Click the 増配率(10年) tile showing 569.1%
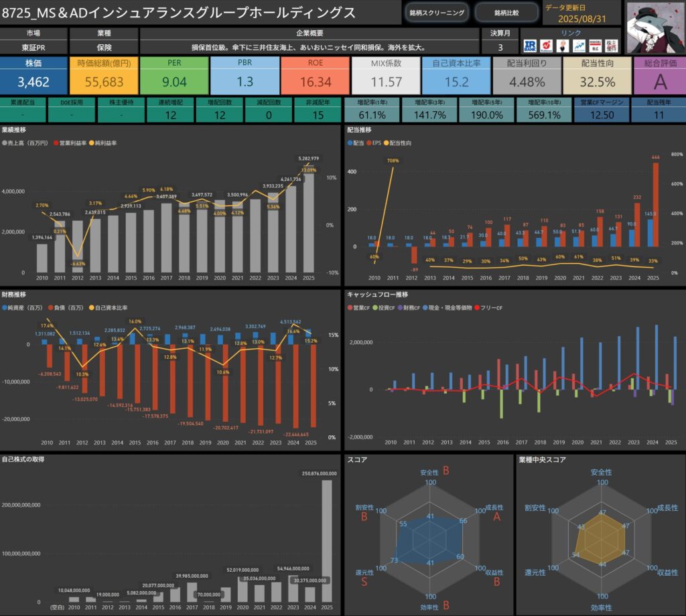The height and width of the screenshot is (616, 686). click(x=544, y=110)
